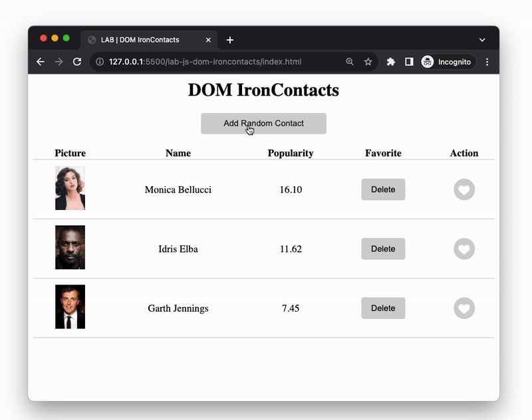This screenshot has height=420, width=532.
Task: Toggle favorite heart for Monica Bellucci
Action: point(464,189)
